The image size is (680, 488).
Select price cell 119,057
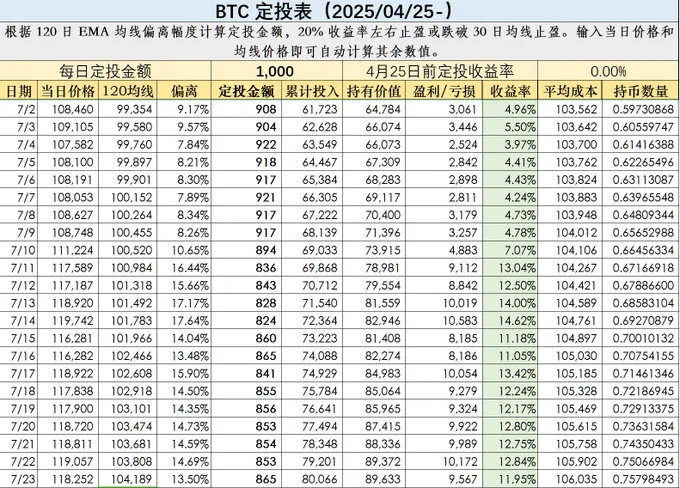[68, 462]
